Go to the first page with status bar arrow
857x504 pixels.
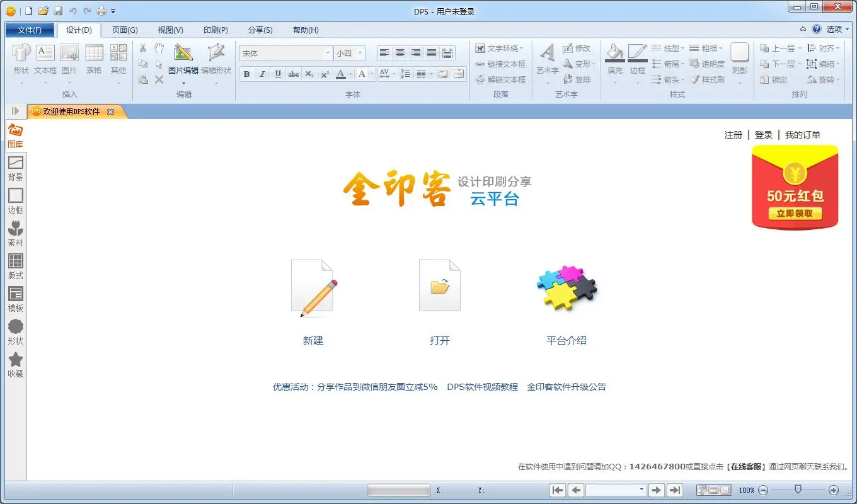(x=558, y=490)
